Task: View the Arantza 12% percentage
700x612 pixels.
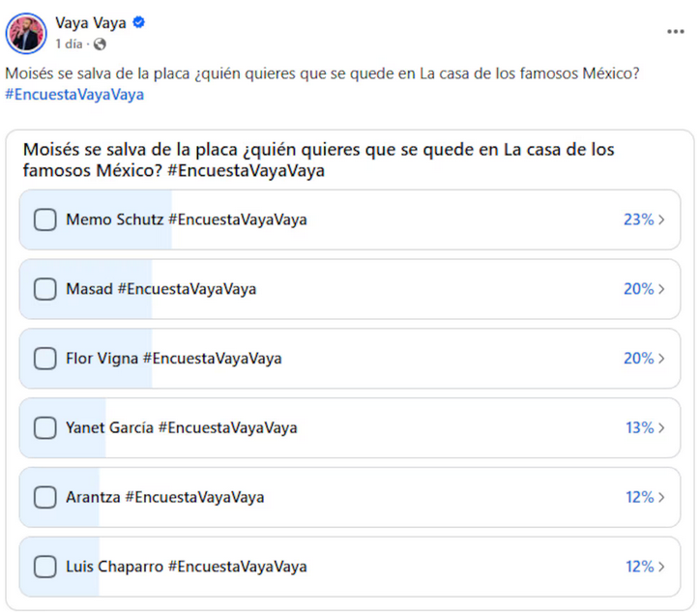Action: pos(640,497)
